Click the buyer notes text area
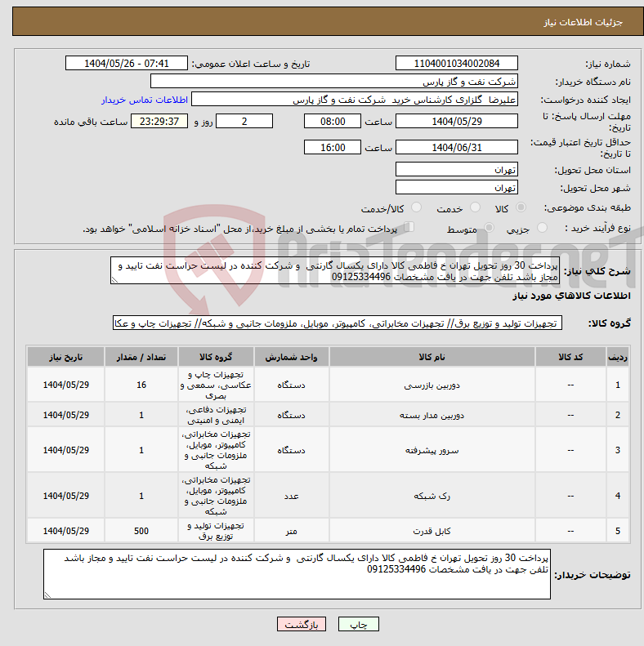Screen dimensions: 644x646 297,574
